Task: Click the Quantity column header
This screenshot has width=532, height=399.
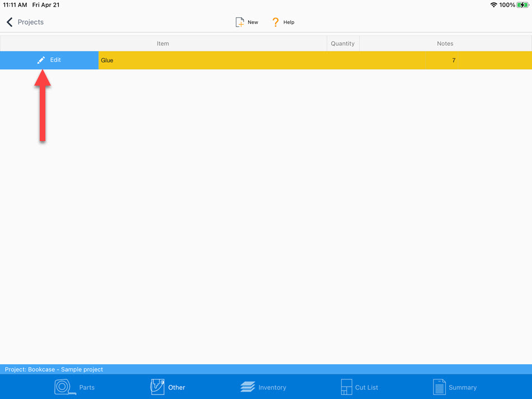Action: (x=343, y=44)
